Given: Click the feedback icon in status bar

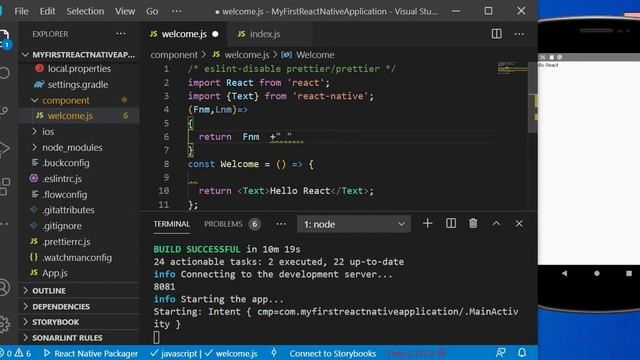Looking at the screenshot, I should pyautogui.click(x=500, y=353).
